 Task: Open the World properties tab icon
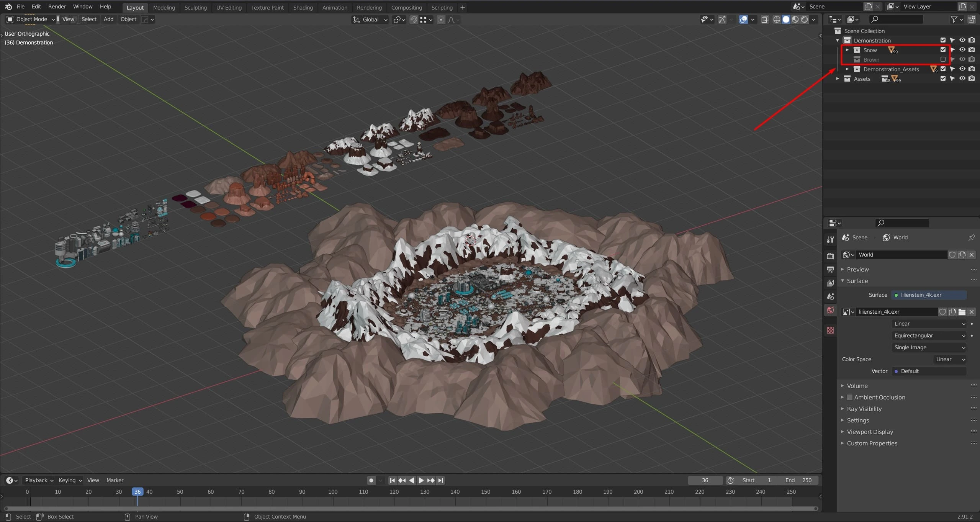coord(830,310)
